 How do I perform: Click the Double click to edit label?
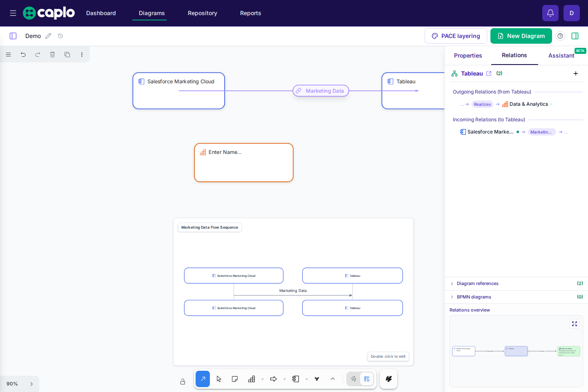point(388,356)
